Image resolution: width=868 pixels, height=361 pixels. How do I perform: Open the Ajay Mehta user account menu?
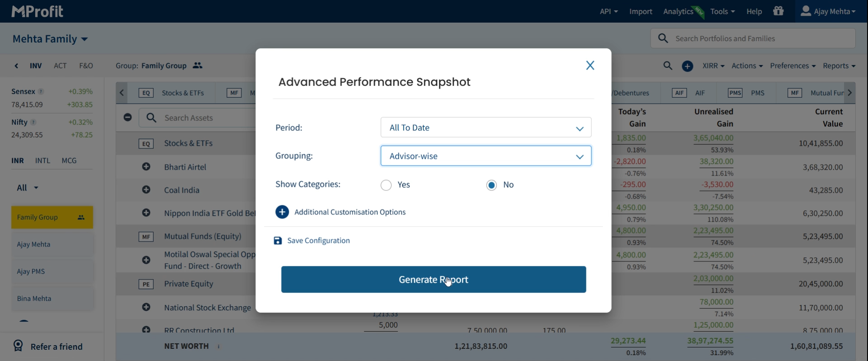[828, 11]
